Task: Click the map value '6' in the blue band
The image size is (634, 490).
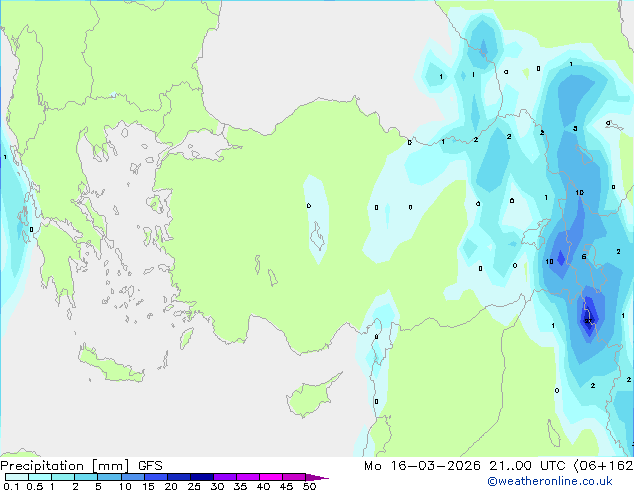Action: tap(583, 257)
